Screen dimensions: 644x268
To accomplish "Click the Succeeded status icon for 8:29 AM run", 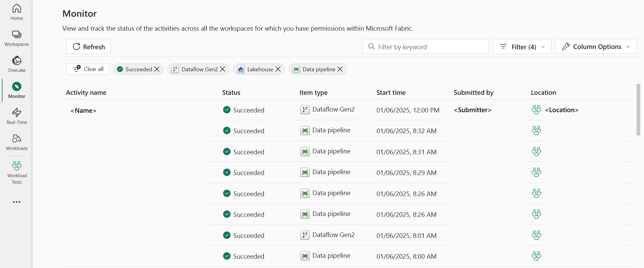I will (x=227, y=172).
